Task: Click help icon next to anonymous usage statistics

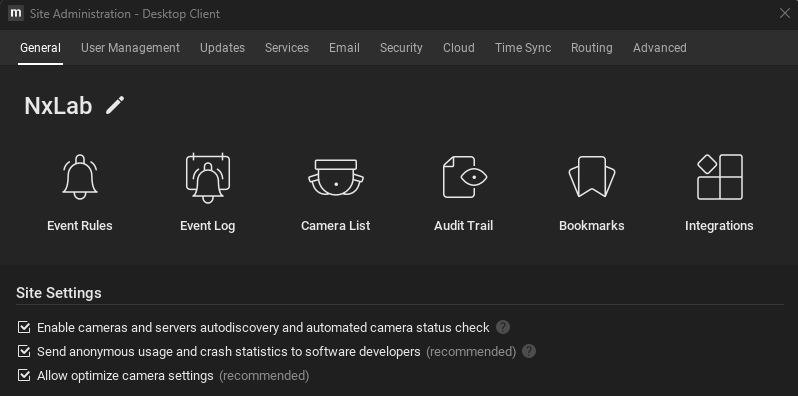Action: click(x=529, y=351)
